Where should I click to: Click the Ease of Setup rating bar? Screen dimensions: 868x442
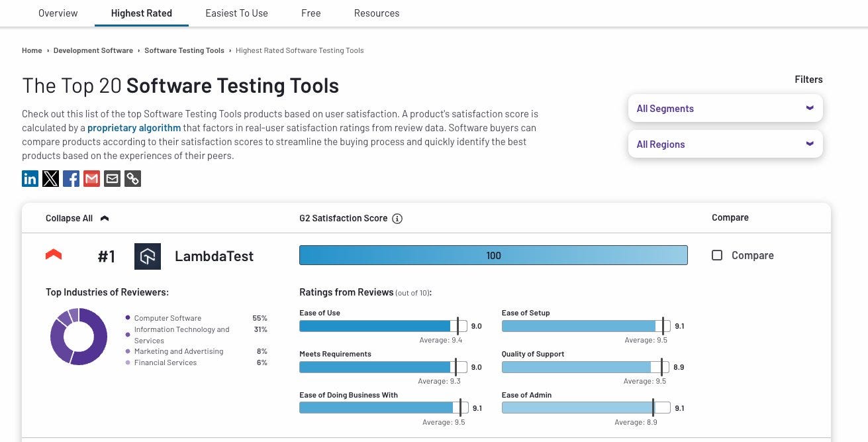click(586, 326)
